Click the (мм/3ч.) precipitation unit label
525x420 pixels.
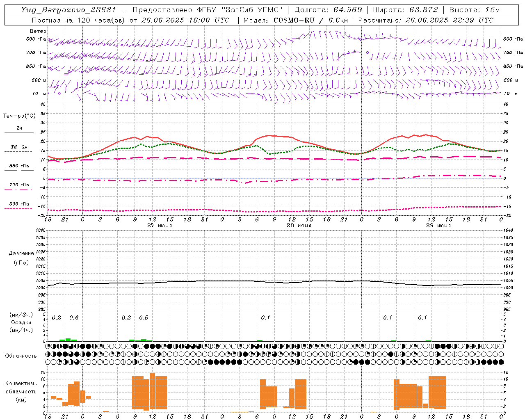click(x=21, y=315)
